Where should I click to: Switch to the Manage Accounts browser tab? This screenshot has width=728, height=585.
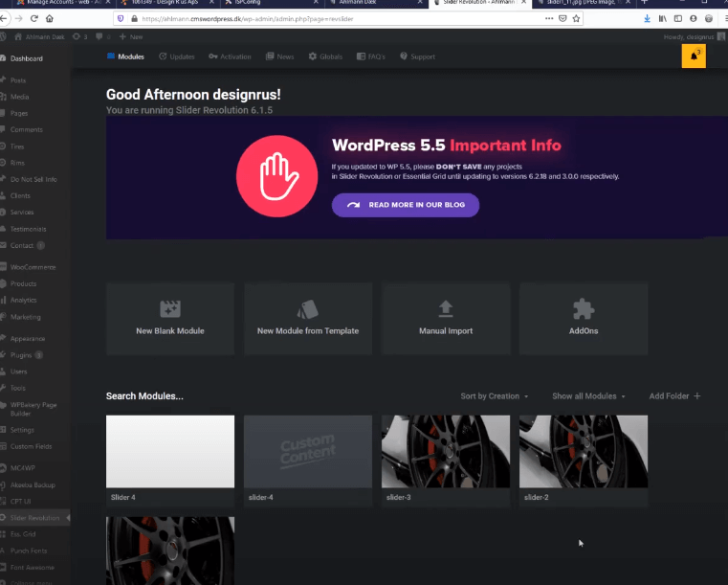pyautogui.click(x=63, y=2)
